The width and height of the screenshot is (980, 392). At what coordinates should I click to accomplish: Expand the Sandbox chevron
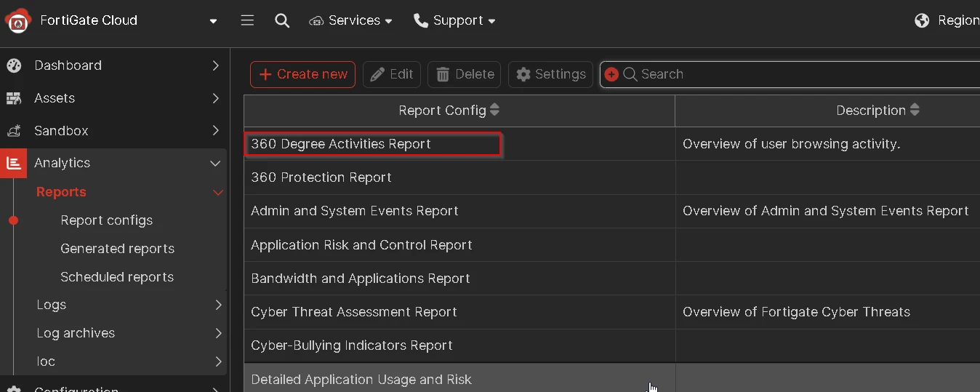click(215, 131)
